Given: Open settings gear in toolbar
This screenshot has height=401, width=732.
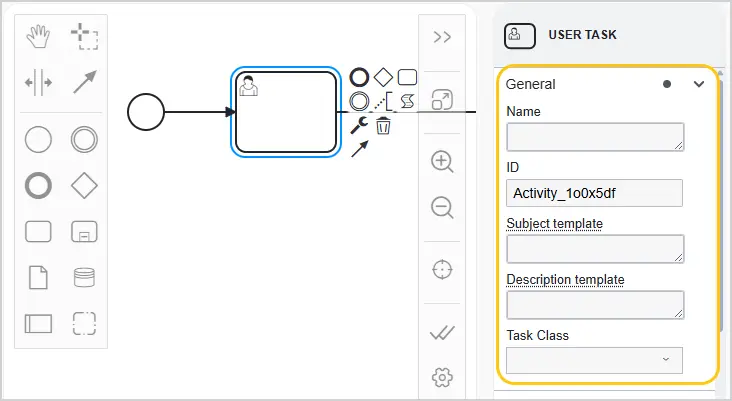Looking at the screenshot, I should (x=442, y=377).
